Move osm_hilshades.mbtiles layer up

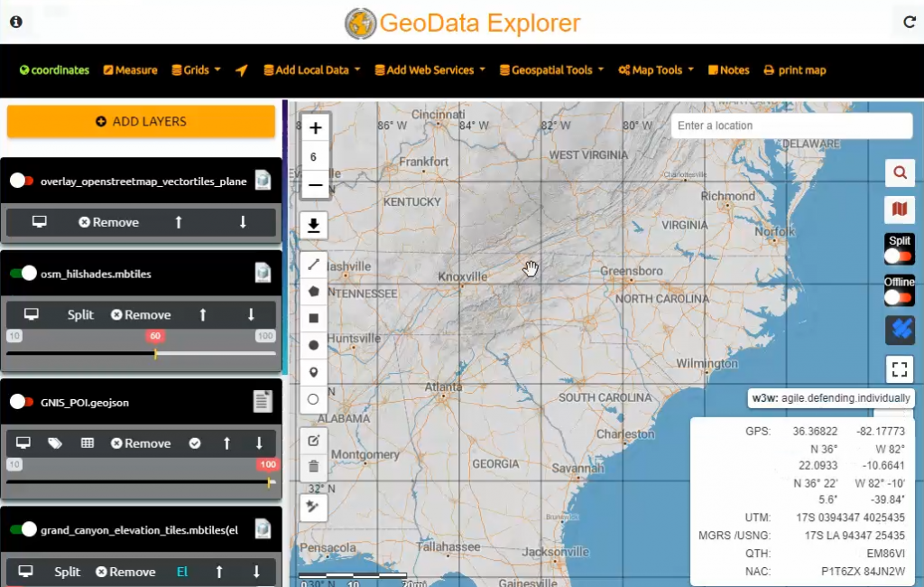point(203,314)
